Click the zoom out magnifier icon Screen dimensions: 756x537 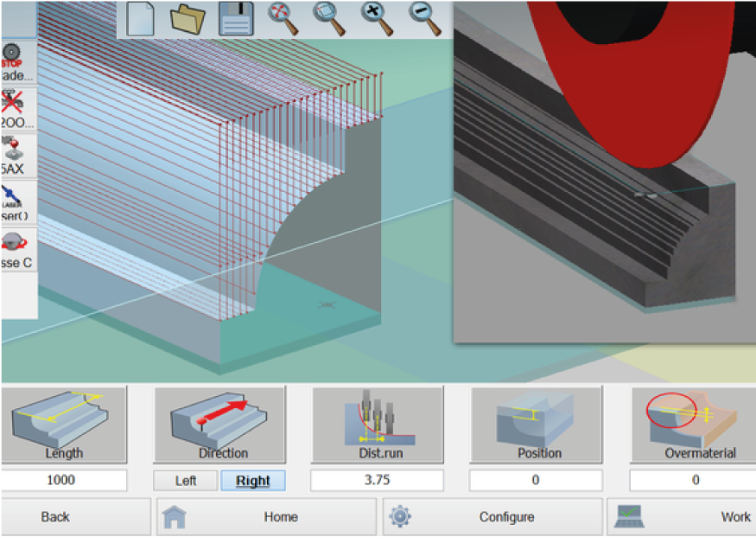425,19
